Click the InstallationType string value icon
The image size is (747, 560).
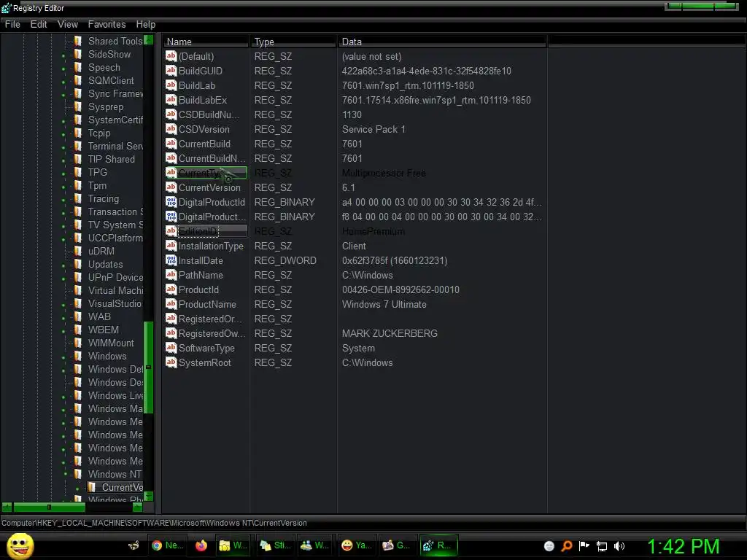(171, 246)
